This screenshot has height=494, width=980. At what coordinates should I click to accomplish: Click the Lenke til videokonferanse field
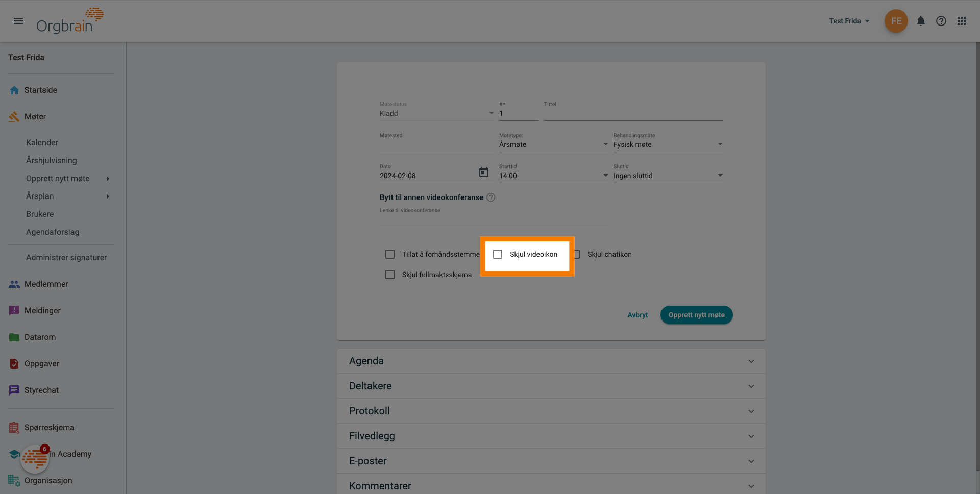(x=494, y=220)
